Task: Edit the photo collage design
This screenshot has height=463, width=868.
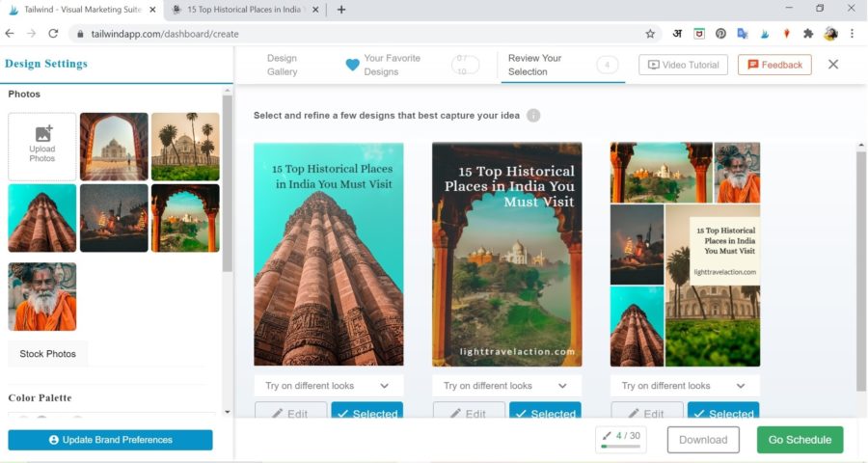Action: coord(647,411)
